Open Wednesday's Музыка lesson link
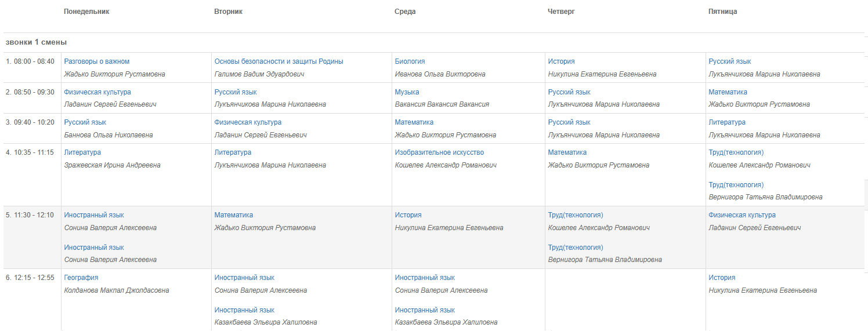Image resolution: width=868 pixels, height=331 pixels. (x=407, y=92)
